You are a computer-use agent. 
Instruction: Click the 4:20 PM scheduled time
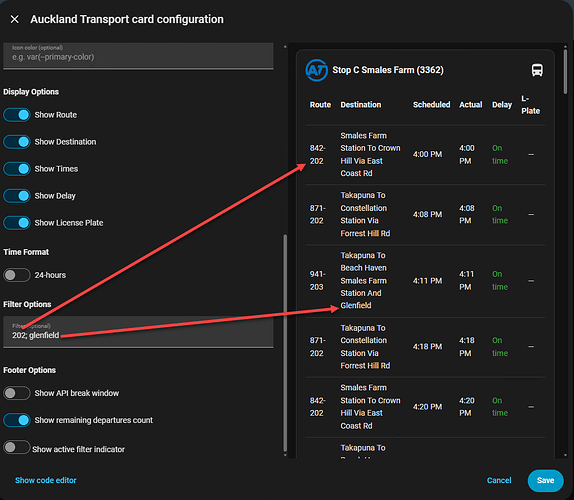pyautogui.click(x=428, y=407)
